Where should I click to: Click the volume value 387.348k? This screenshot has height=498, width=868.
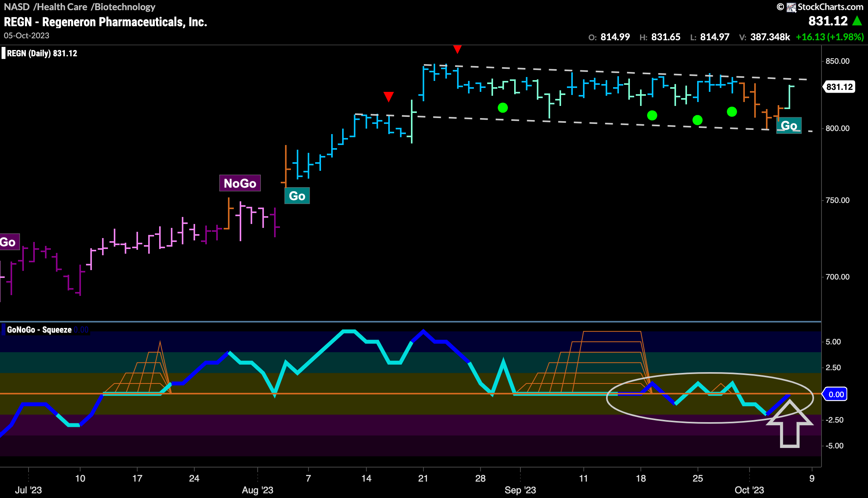pyautogui.click(x=770, y=37)
